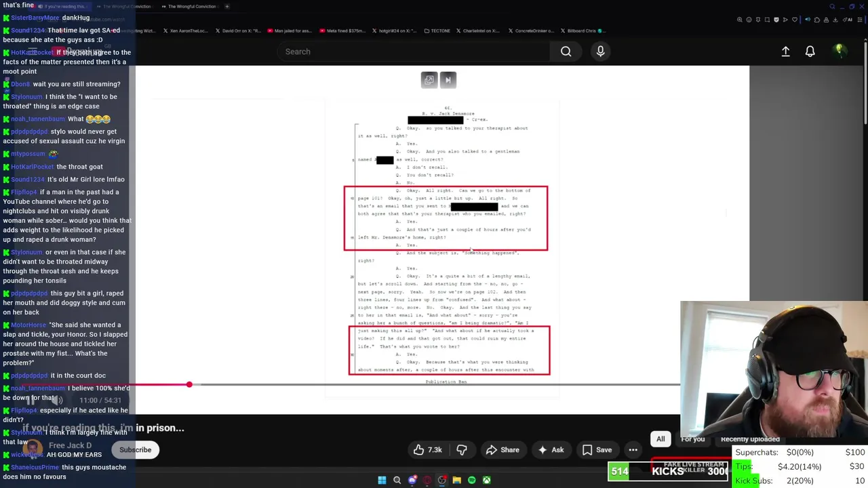The image size is (868, 488).
Task: Select the For you filter chip
Action: coord(693,439)
